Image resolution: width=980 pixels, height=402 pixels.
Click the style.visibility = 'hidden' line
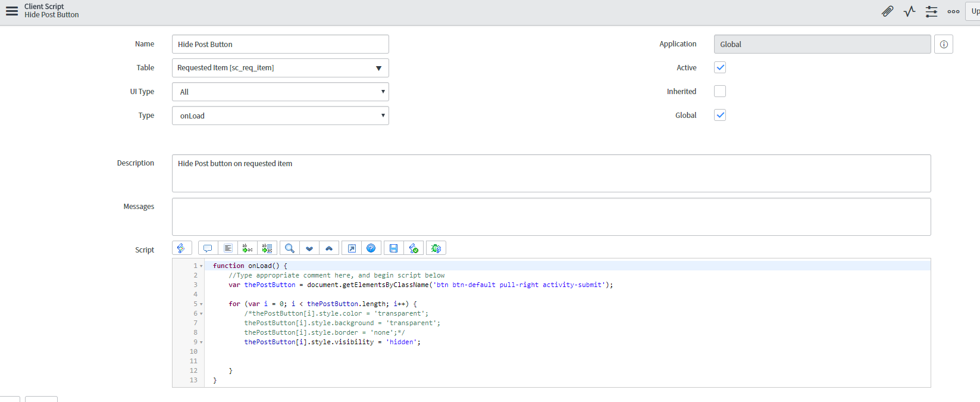tap(332, 342)
